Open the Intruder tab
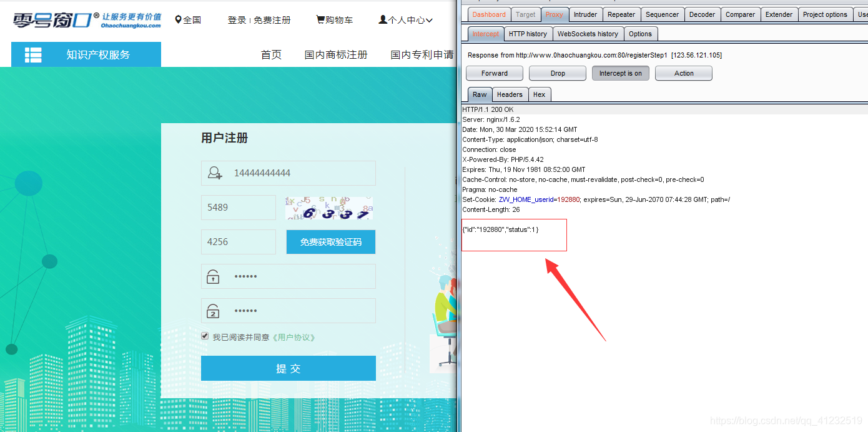Screen dimensions: 868x432 pyautogui.click(x=585, y=14)
